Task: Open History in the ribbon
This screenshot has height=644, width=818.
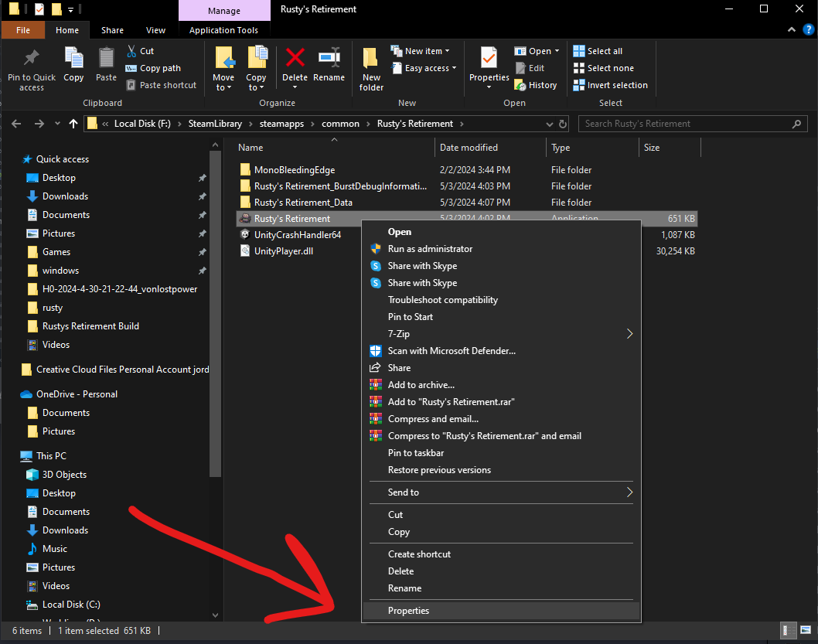Action: pyautogui.click(x=536, y=85)
